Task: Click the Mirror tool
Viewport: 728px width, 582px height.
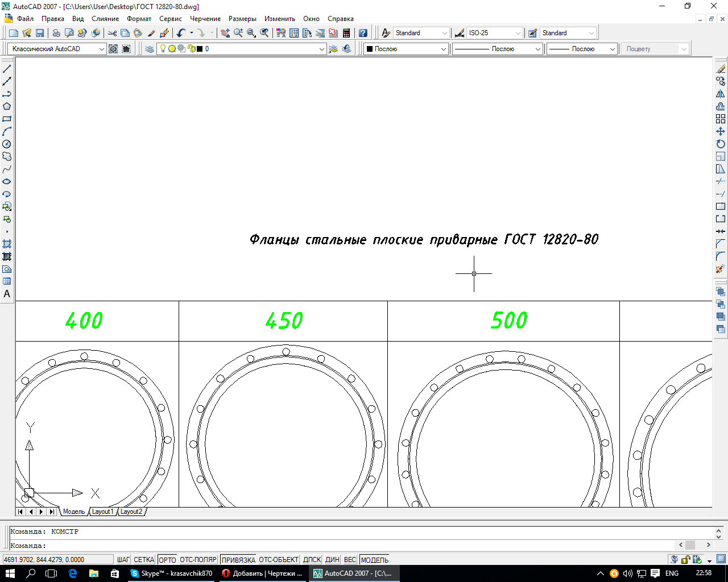Action: click(x=721, y=94)
